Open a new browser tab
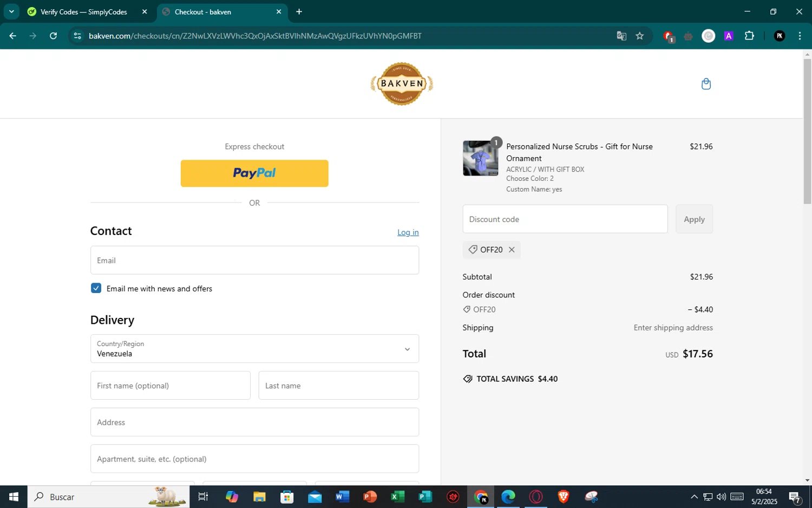Screen dimensions: 812x508 click(x=299, y=11)
